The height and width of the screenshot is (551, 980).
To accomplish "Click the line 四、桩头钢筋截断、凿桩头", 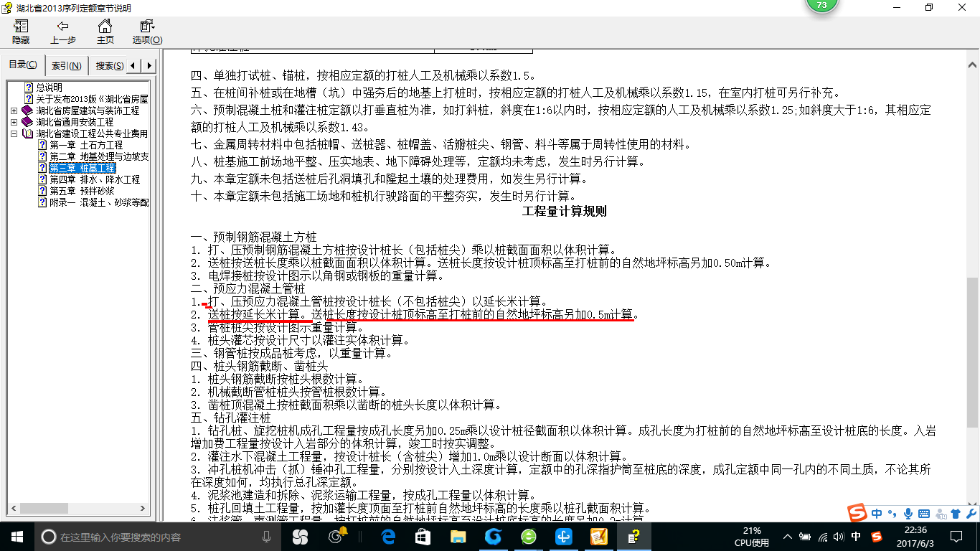I will (x=259, y=366).
